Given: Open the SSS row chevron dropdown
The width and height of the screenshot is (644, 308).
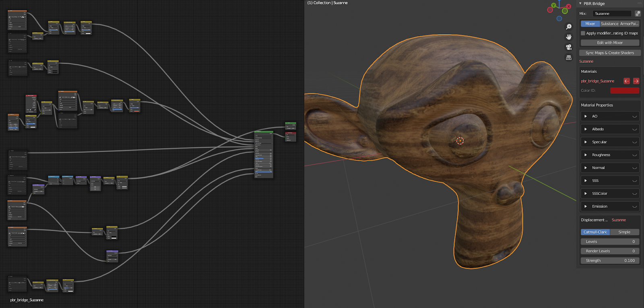Looking at the screenshot, I should [x=635, y=181].
